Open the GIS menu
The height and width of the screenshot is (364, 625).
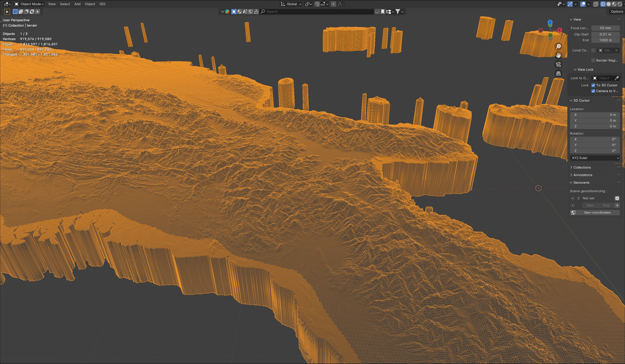coord(102,4)
